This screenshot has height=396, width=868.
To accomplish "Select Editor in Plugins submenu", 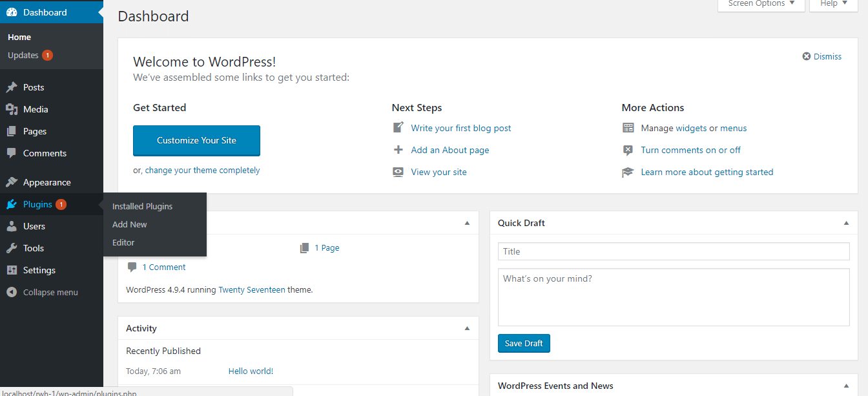I will coord(123,242).
